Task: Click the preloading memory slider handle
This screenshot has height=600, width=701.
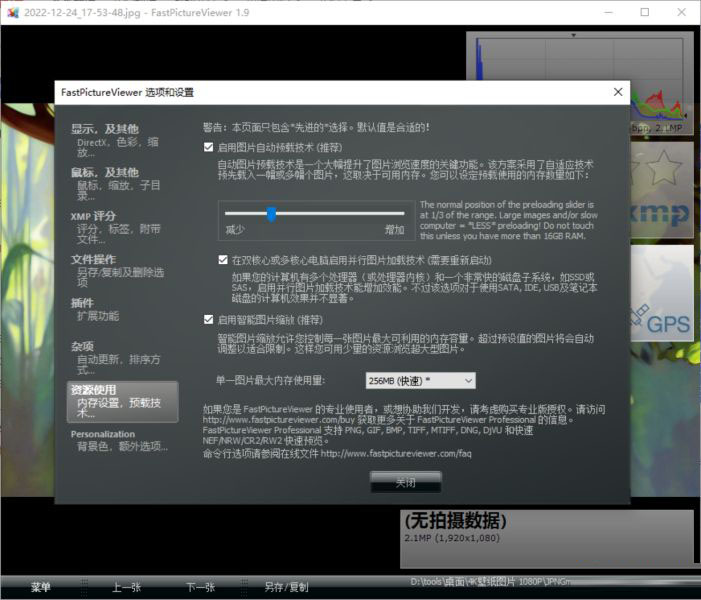Action: click(271, 214)
